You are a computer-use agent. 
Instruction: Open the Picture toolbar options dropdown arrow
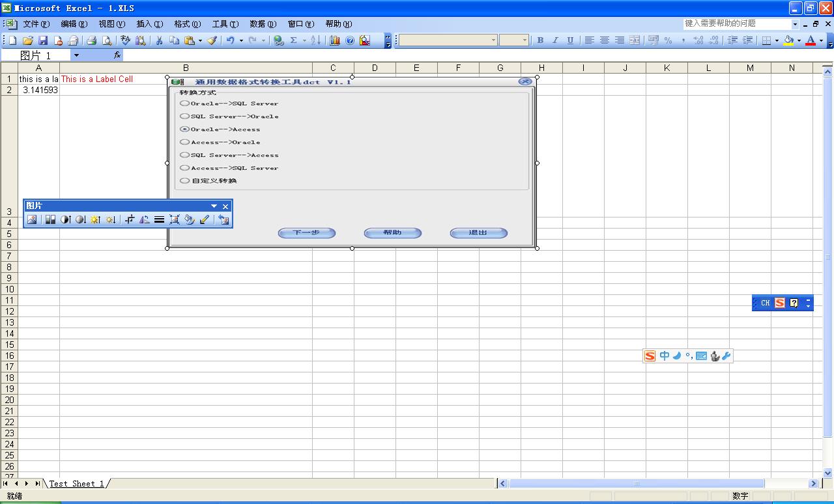(x=214, y=206)
